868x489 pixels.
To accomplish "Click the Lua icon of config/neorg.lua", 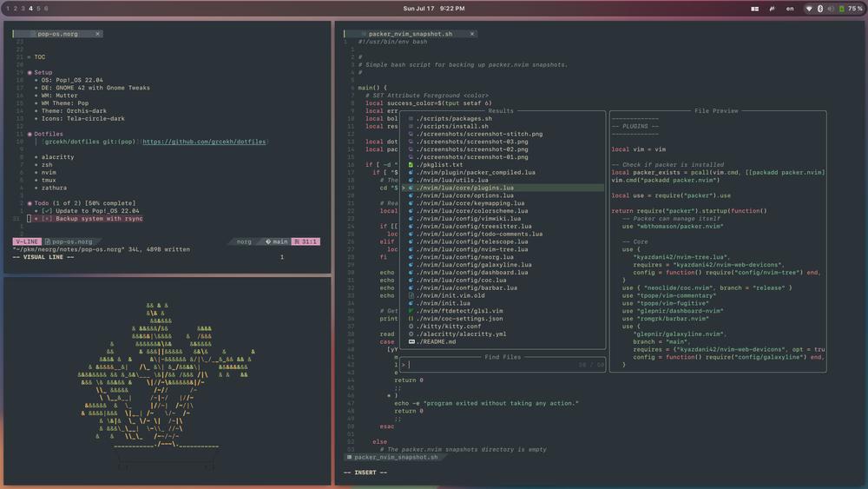I will [411, 257].
